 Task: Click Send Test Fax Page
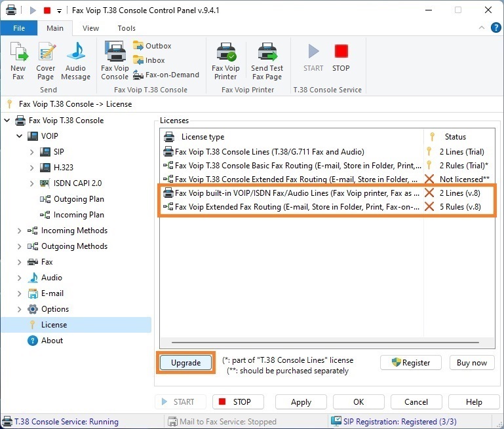[267, 61]
